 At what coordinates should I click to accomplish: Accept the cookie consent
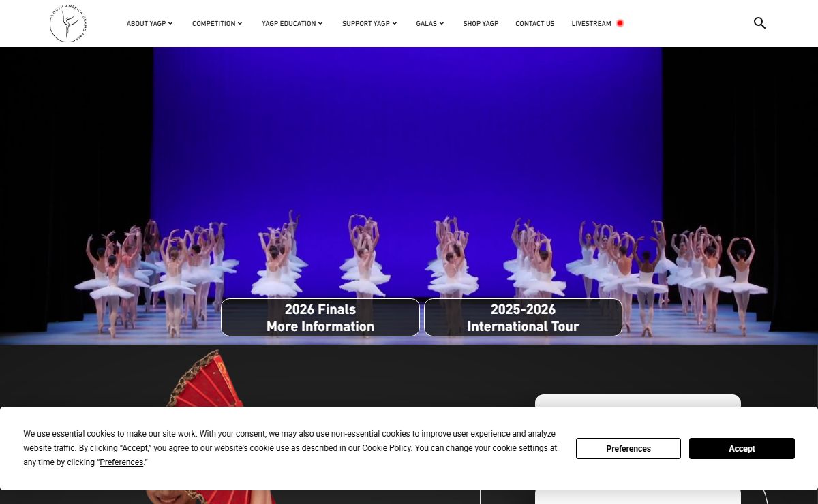pyautogui.click(x=742, y=448)
